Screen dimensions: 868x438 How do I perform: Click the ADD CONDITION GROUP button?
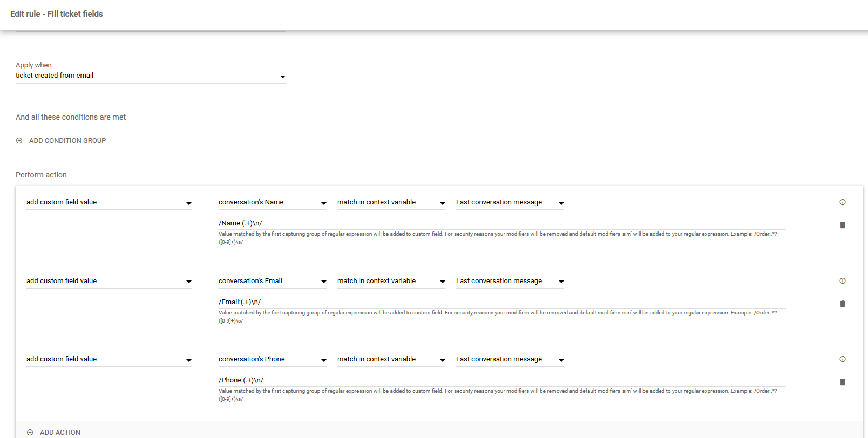[67, 141]
